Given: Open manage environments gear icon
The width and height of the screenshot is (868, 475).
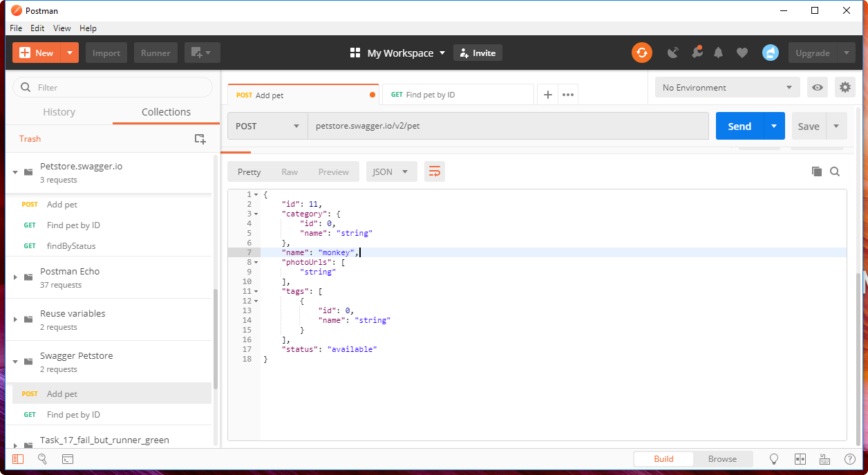Looking at the screenshot, I should click(845, 88).
